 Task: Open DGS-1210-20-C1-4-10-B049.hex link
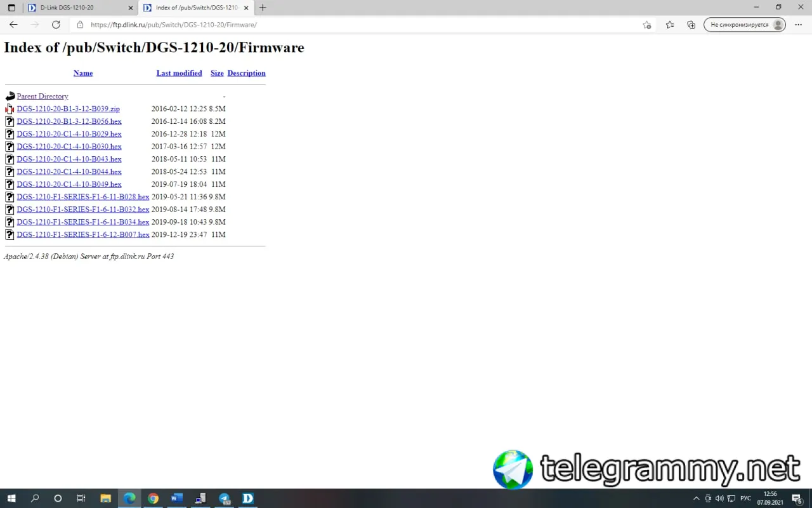pyautogui.click(x=69, y=184)
